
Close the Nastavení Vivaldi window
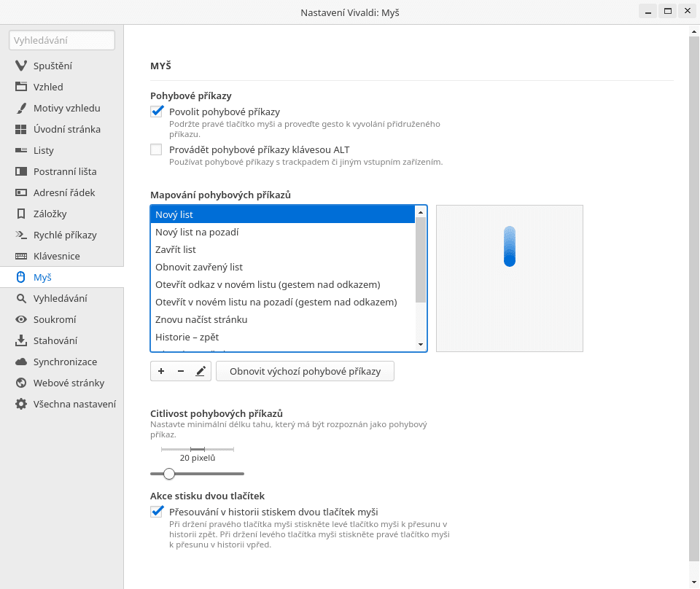tap(688, 12)
